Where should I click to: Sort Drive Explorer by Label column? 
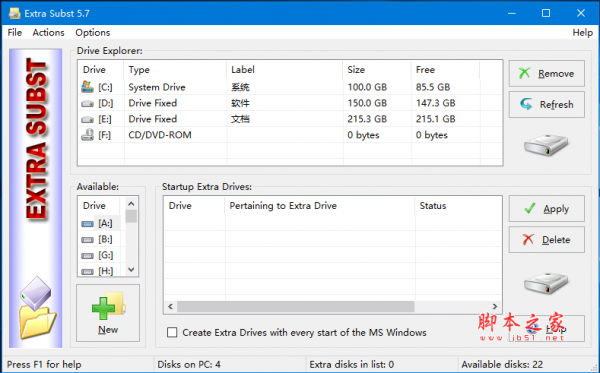(x=285, y=70)
